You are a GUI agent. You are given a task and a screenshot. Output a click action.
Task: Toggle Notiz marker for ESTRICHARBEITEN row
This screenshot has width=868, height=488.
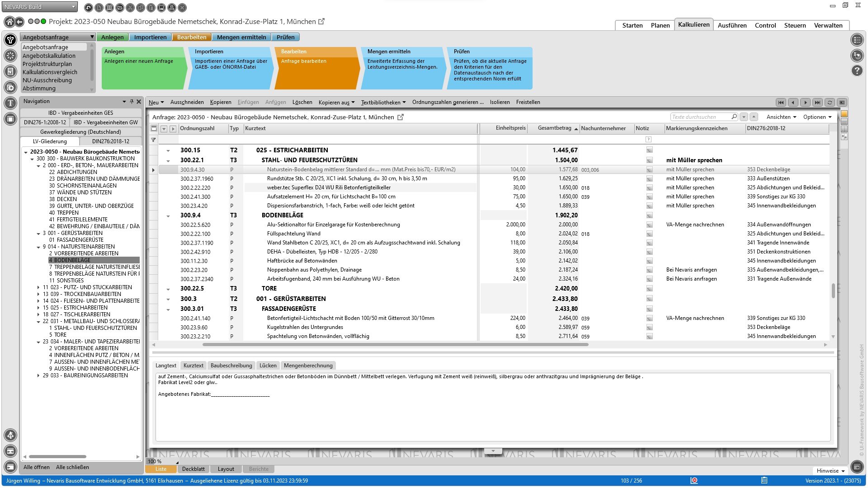coord(649,150)
